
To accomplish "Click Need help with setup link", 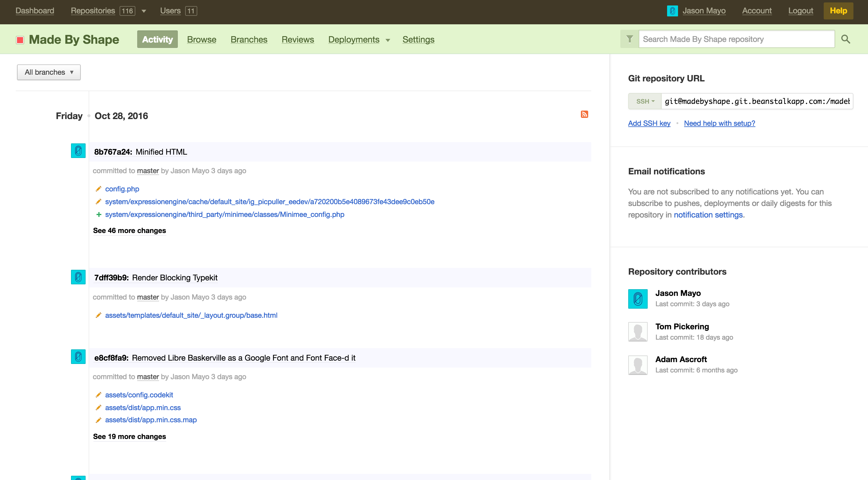I will (x=719, y=123).
